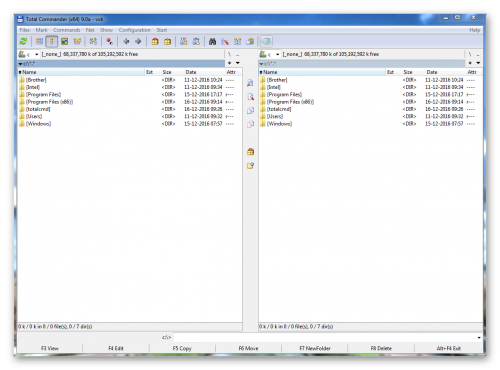Go forward using the right arrow icon

pyautogui.click(x=138, y=42)
